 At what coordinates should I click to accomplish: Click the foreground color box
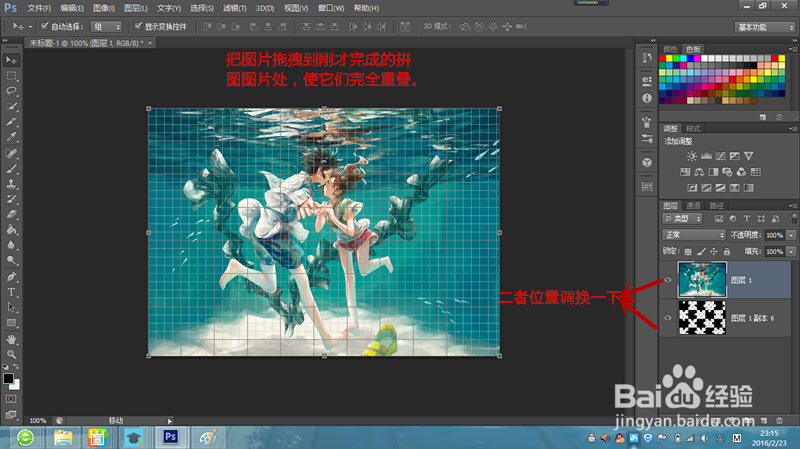(x=8, y=379)
